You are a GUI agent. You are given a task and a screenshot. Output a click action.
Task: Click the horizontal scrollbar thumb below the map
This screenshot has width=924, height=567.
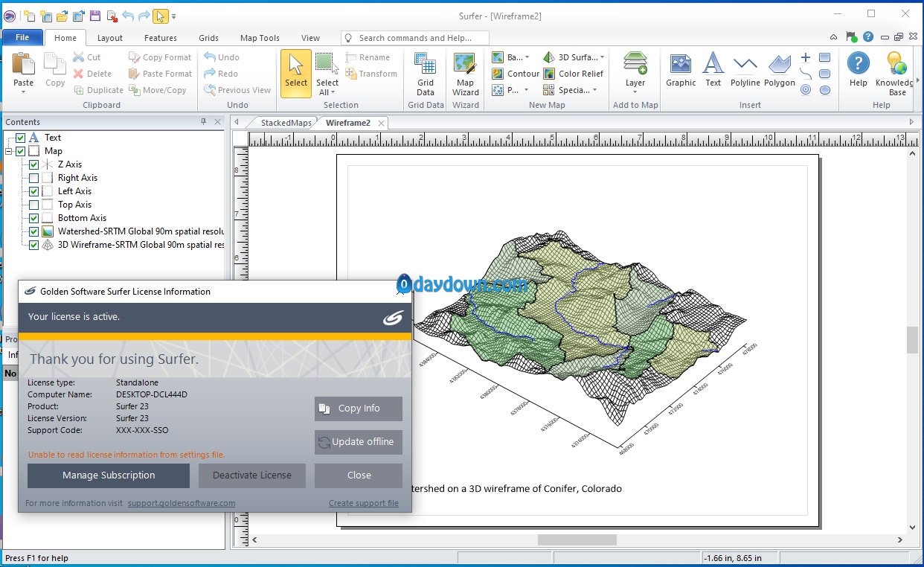577,539
